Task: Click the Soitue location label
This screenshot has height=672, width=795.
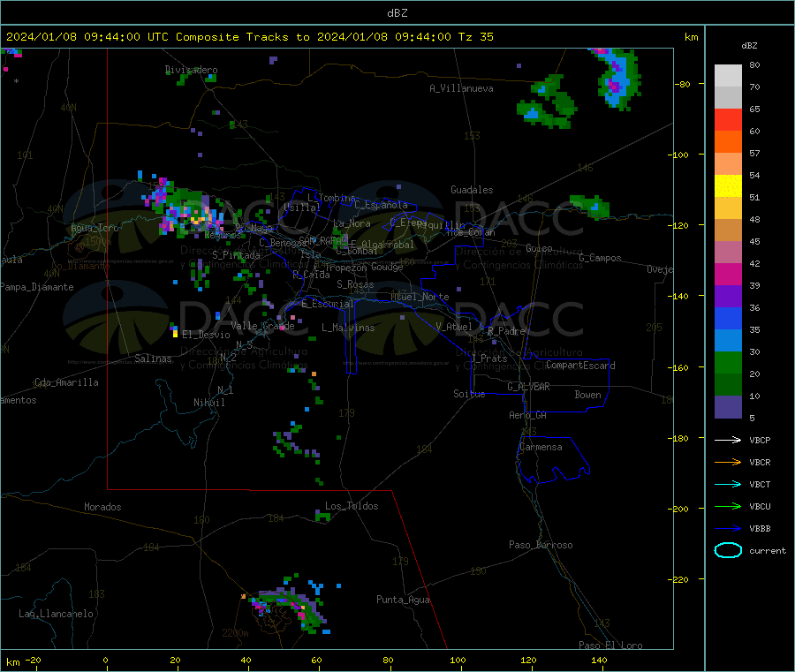Action: click(x=469, y=394)
